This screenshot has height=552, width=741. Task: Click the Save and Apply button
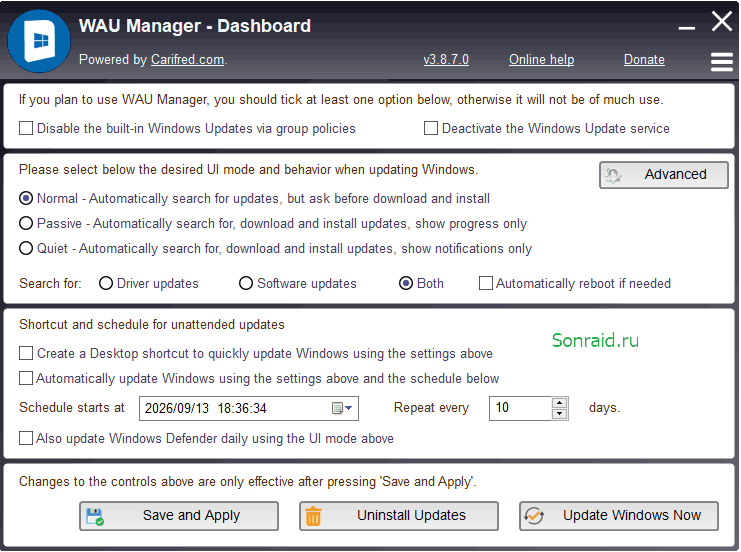pyautogui.click(x=179, y=516)
